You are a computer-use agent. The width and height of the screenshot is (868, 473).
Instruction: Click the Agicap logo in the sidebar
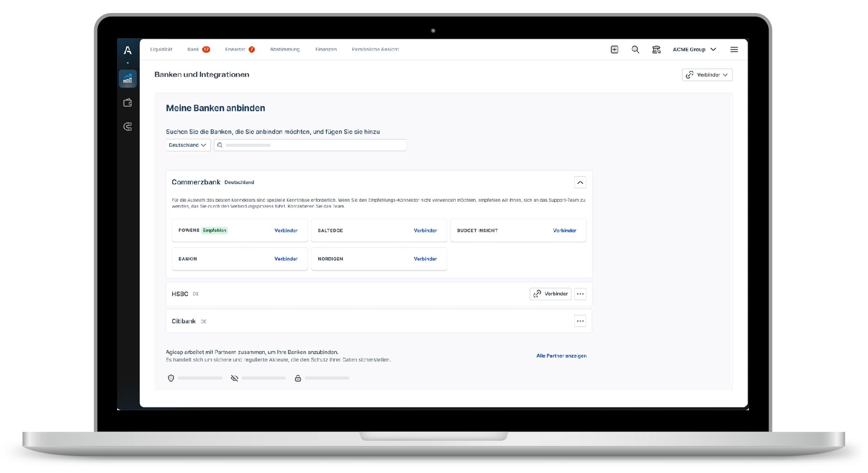tap(128, 50)
